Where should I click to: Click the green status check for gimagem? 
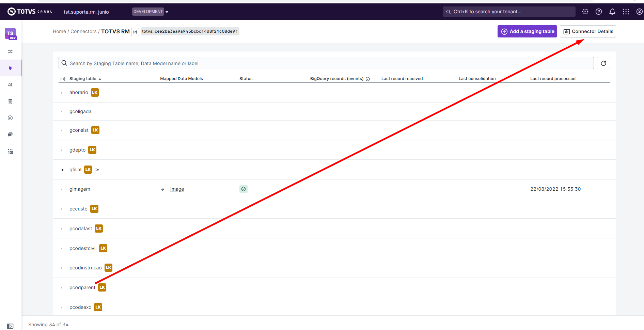click(x=243, y=189)
